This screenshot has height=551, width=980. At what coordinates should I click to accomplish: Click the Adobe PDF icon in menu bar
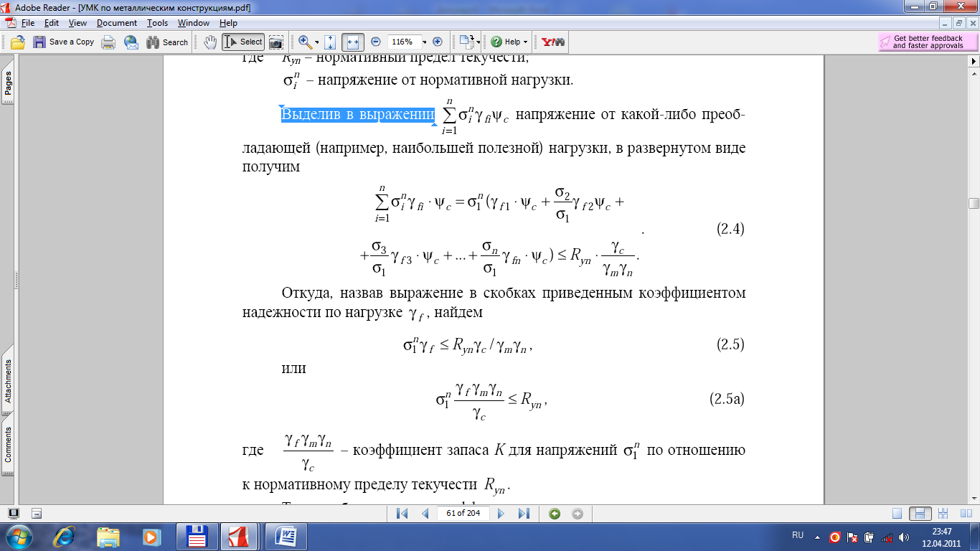(10, 23)
